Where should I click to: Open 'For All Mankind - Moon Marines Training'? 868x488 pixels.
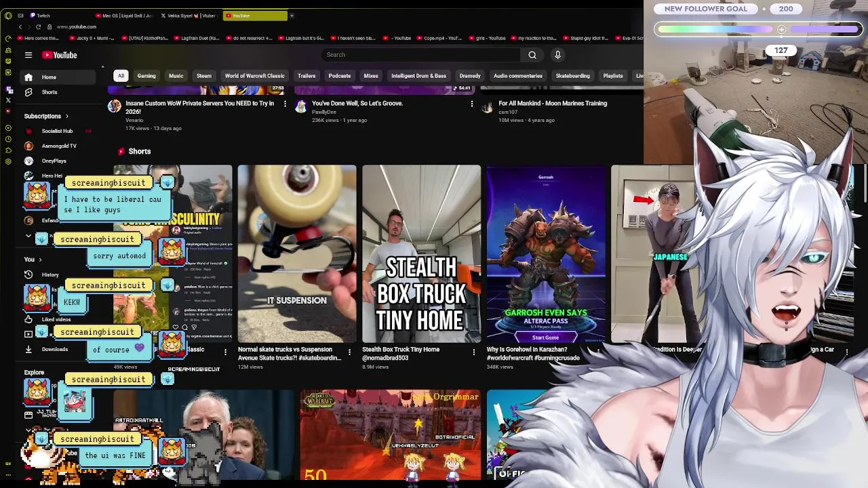553,103
